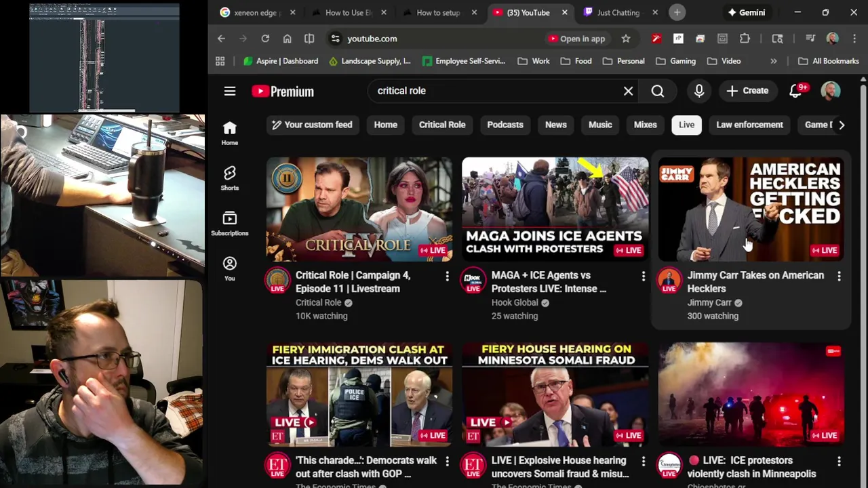Open the Jimmy Carr channel avatar

click(x=669, y=281)
